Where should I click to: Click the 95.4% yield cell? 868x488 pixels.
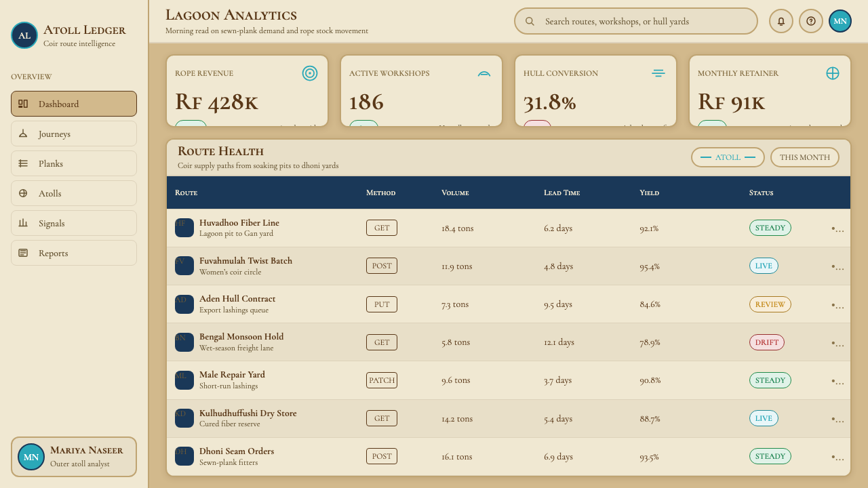pyautogui.click(x=650, y=266)
